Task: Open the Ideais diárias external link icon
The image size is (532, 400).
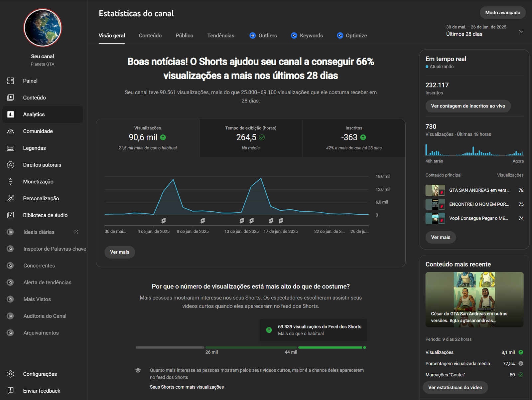Action: point(76,232)
